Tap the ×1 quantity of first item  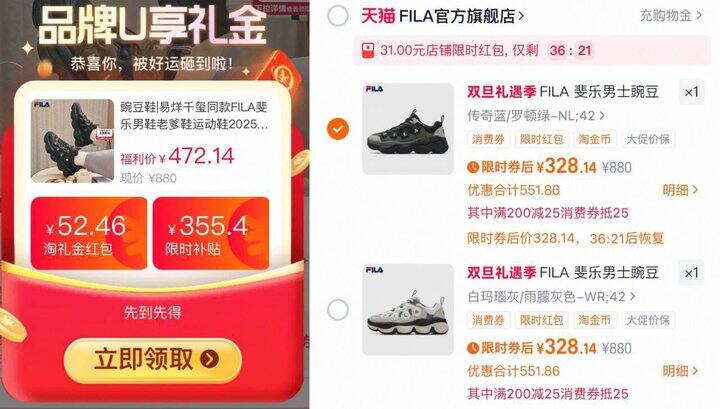[692, 92]
